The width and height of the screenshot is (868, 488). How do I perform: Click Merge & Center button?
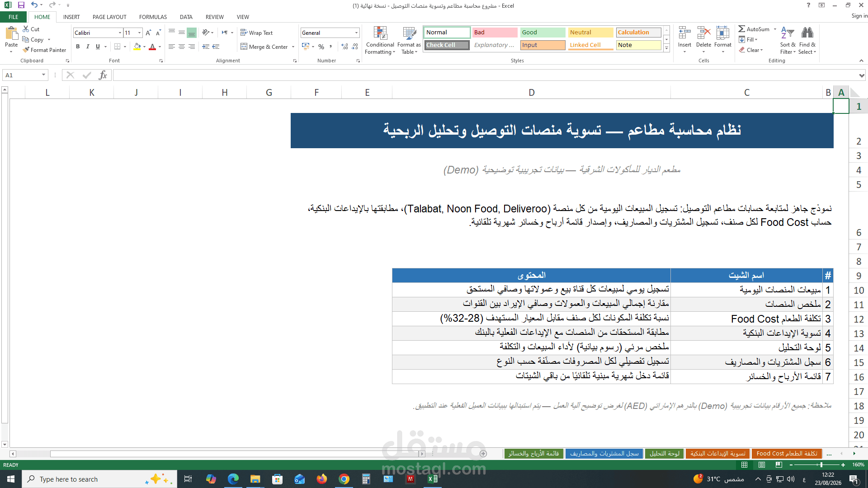tap(264, 47)
